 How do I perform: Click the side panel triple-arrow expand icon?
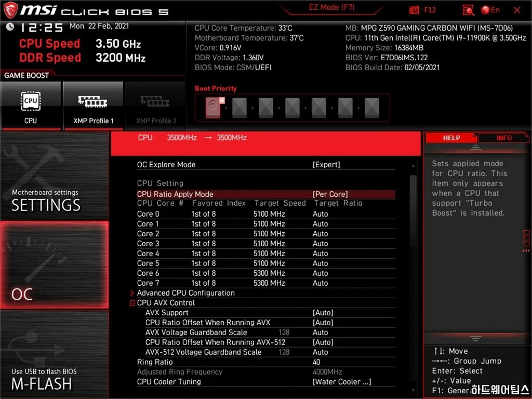coord(526,251)
